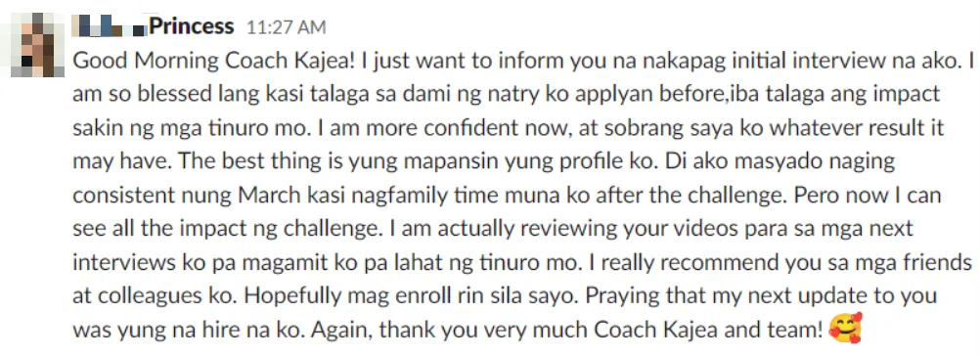Open the sender's blurred profile avatar
Screen dimensions: 980x356
37,45
